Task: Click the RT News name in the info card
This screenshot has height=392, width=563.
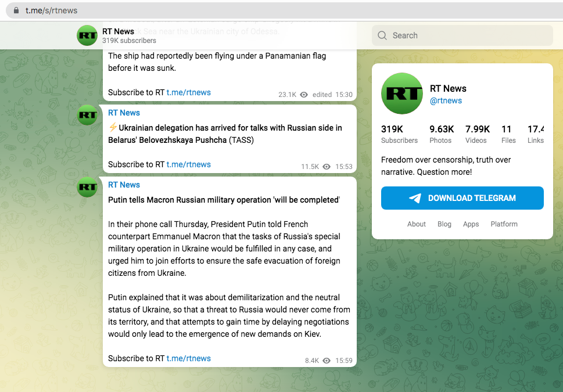Action: [x=448, y=89]
